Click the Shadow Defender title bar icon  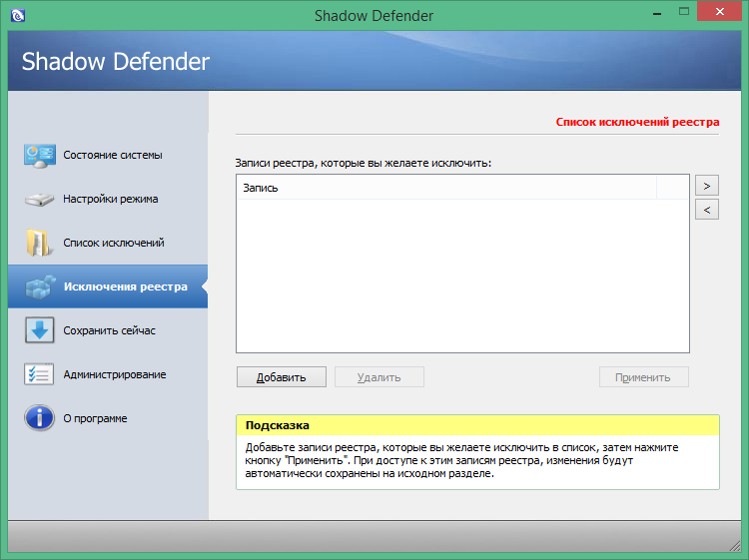click(x=17, y=15)
